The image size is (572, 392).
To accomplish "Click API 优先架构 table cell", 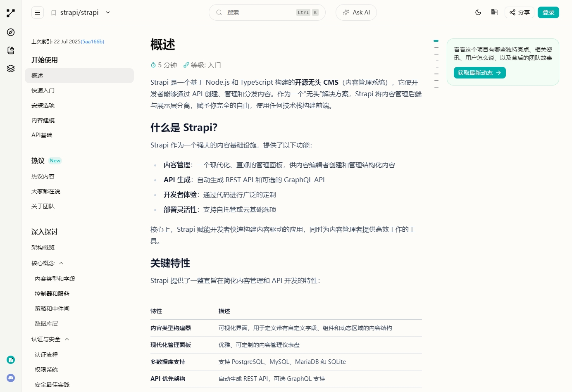I will (168, 379).
